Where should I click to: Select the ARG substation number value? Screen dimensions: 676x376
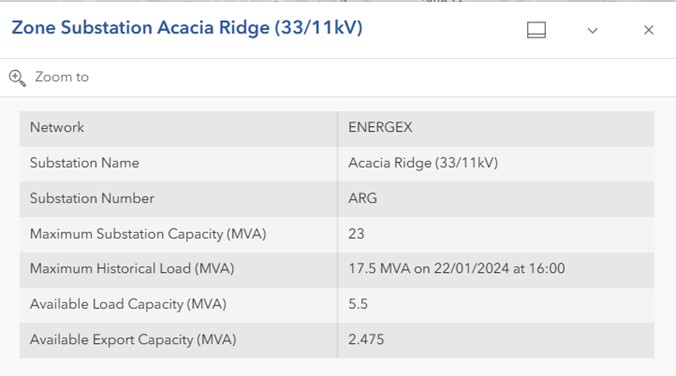coord(363,198)
